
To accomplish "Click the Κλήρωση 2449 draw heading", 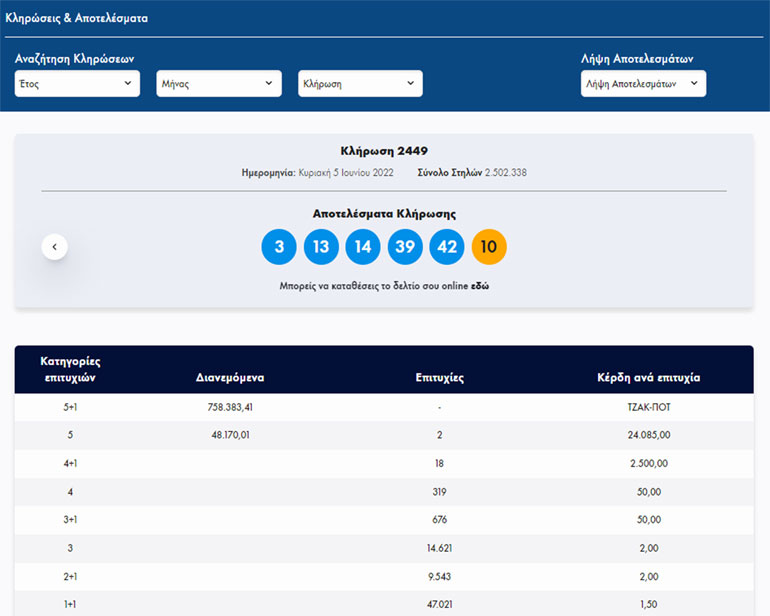I will [x=384, y=151].
